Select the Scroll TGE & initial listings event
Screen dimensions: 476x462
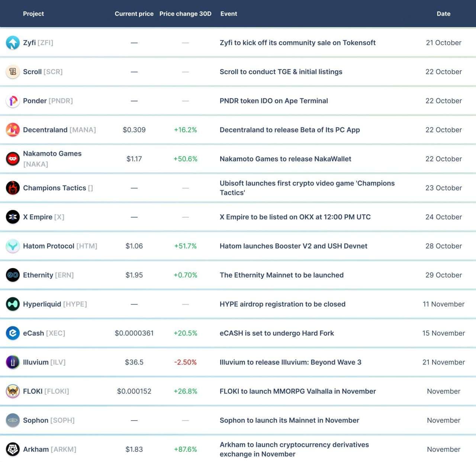[x=281, y=72]
